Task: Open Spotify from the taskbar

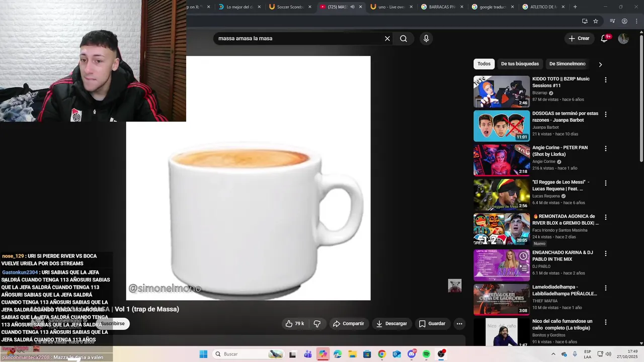Action: pyautogui.click(x=426, y=354)
